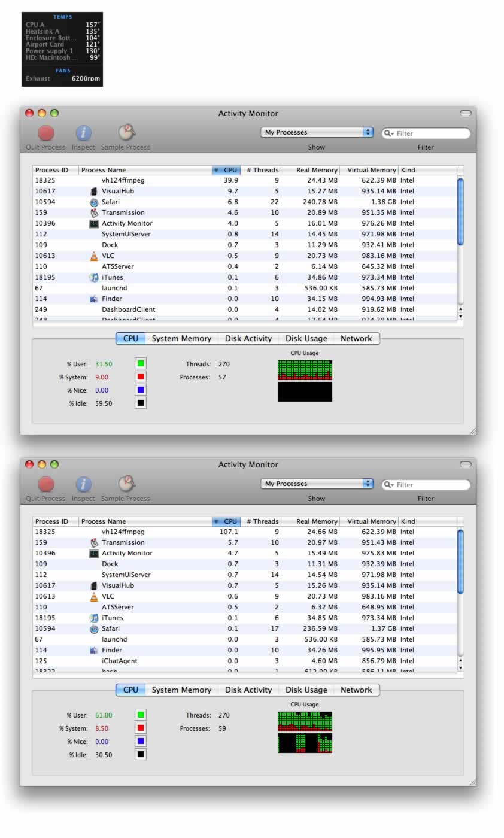Select launchd row in upper window

tap(245, 288)
